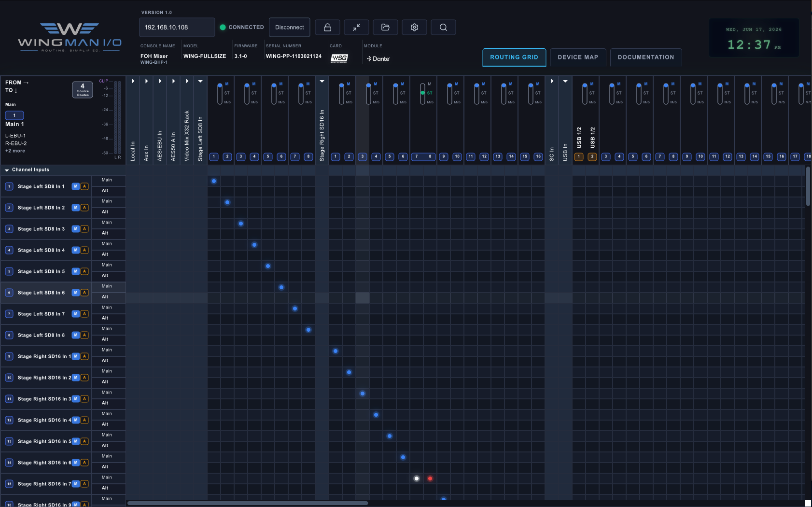Click the Dante module logo
This screenshot has width=812, height=507.
(x=378, y=59)
